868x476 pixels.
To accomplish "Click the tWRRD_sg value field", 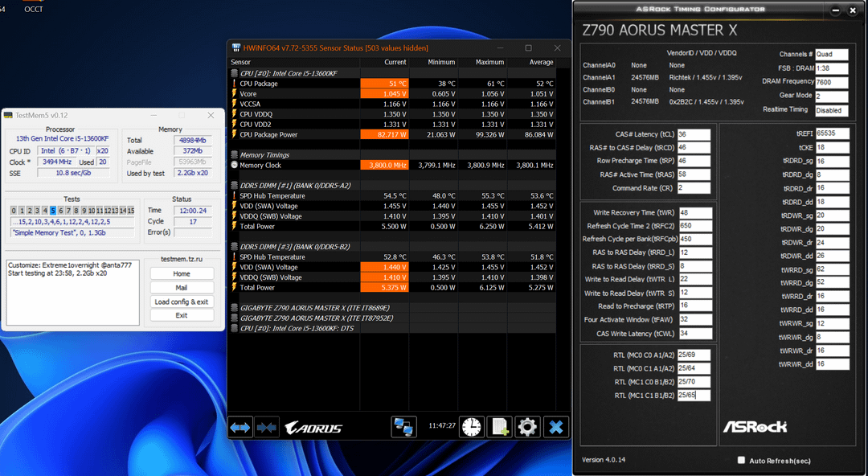I will coord(832,270).
